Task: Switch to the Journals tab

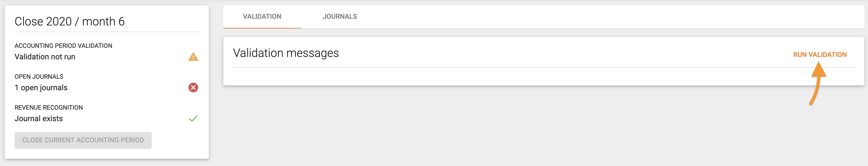Action: pos(340,16)
